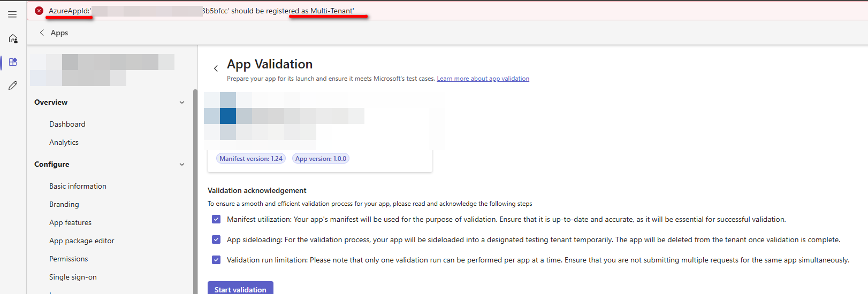This screenshot has width=868, height=294.
Task: Open App package editor
Action: 81,241
